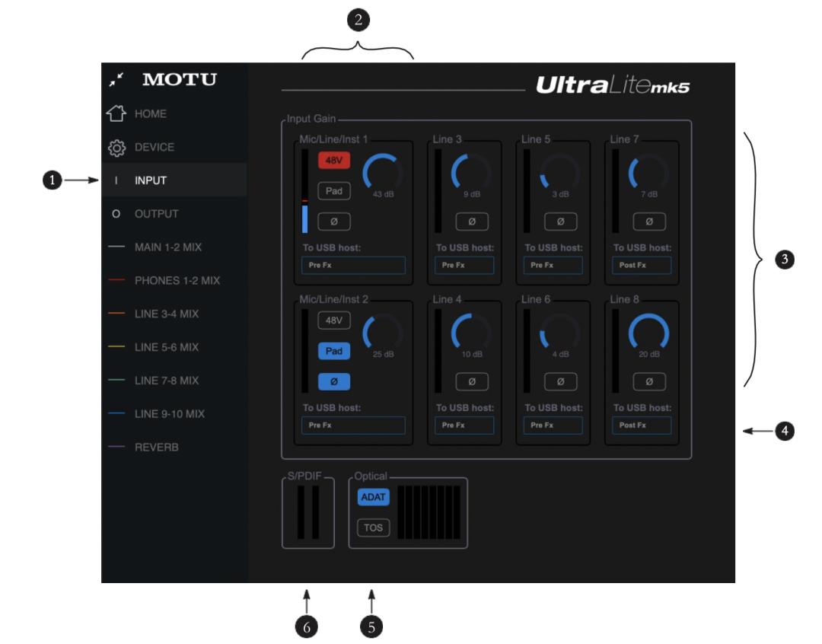Enable 48V on Mic/Line/Inst 2
This screenshot has height=644, width=822.
[x=334, y=320]
